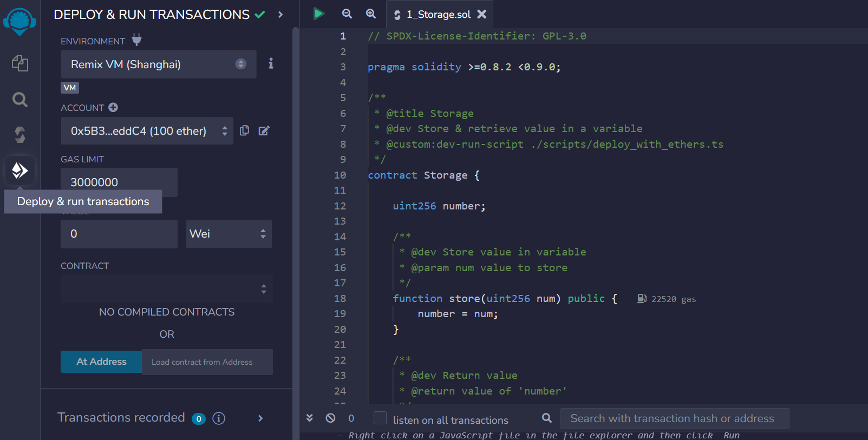Select the 1_Storage.sol editor tab
This screenshot has height=440, width=868.
(438, 15)
